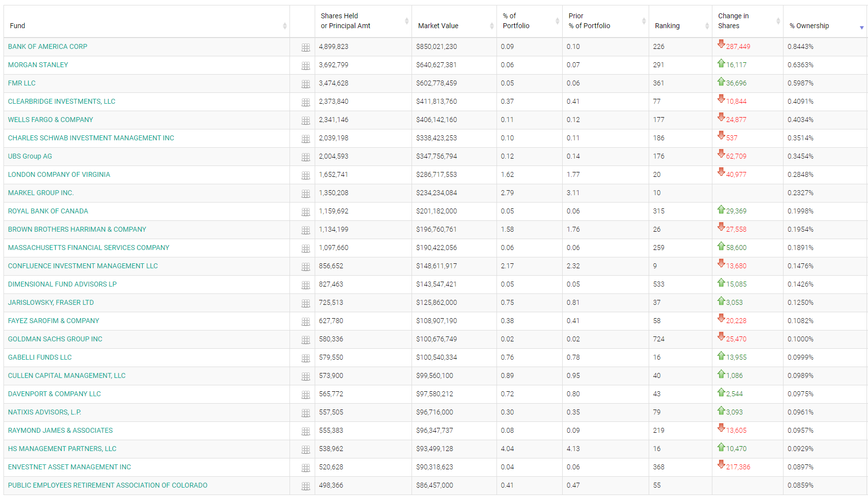This screenshot has width=868, height=497.
Task: Click grid icon for Markel Group Inc.
Action: click(x=306, y=194)
